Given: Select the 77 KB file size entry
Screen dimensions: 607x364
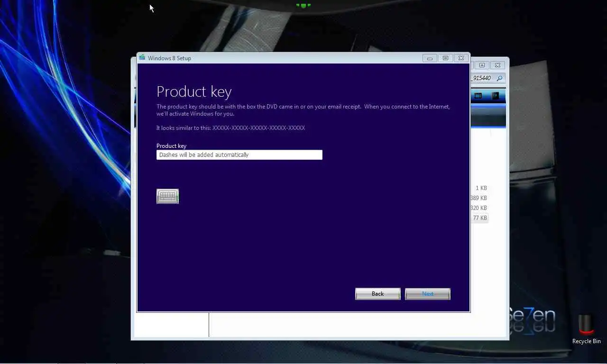Looking at the screenshot, I should (479, 218).
